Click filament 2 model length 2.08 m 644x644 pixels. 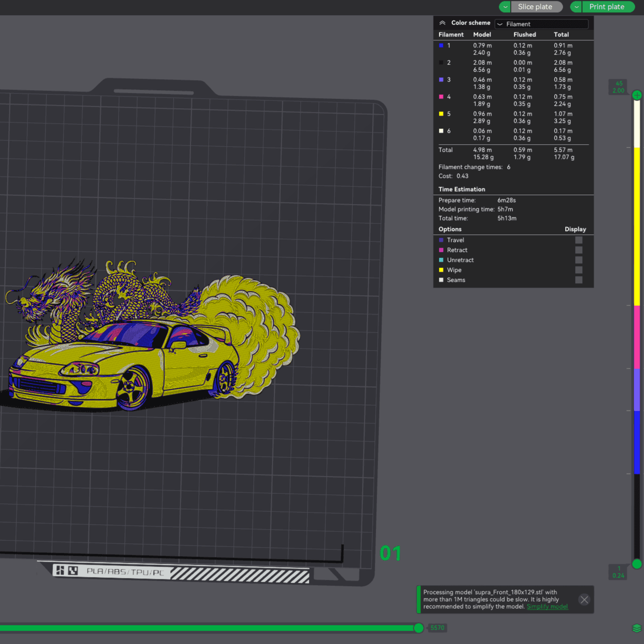[482, 63]
